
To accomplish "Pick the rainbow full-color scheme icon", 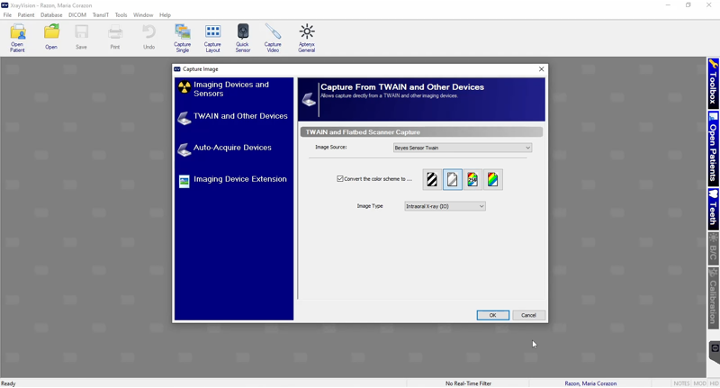I will pos(493,180).
